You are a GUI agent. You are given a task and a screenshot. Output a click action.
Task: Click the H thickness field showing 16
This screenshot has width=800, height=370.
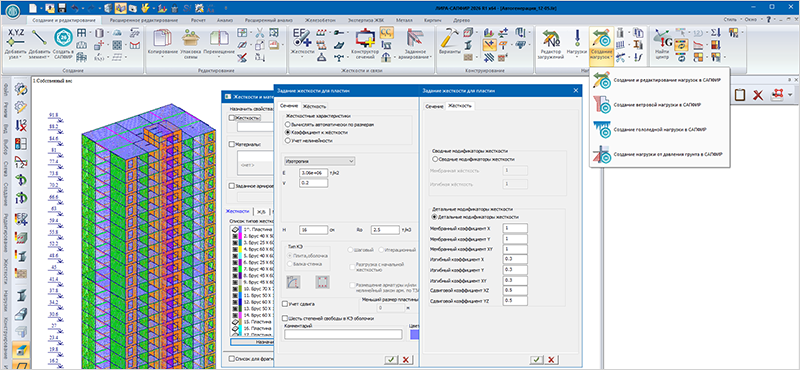click(313, 230)
